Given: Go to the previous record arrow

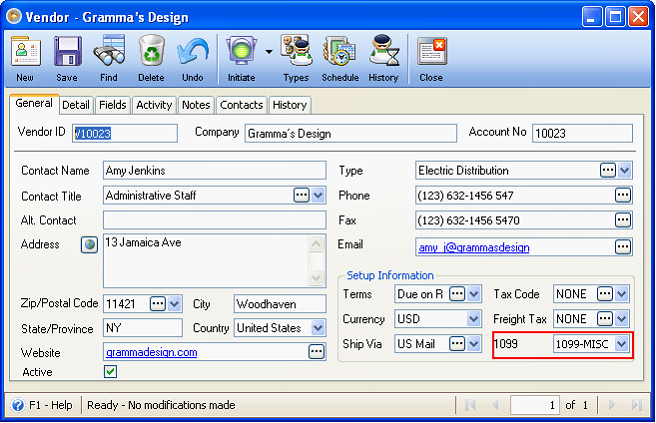Looking at the screenshot, I should pos(495,405).
